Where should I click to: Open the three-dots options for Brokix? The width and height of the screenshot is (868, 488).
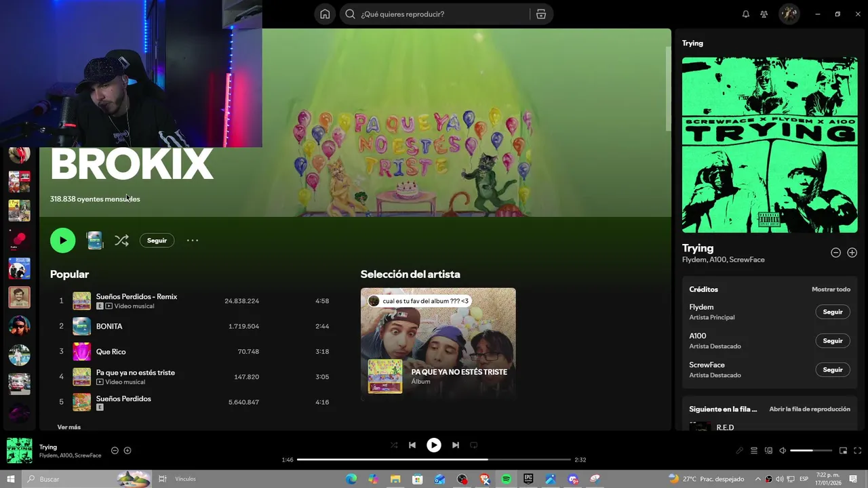(x=193, y=241)
